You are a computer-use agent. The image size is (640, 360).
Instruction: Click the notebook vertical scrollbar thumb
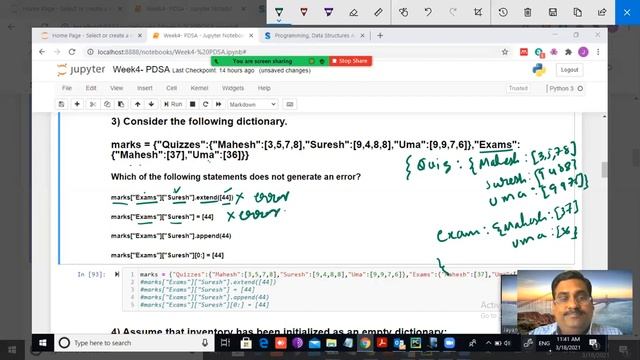(x=604, y=170)
